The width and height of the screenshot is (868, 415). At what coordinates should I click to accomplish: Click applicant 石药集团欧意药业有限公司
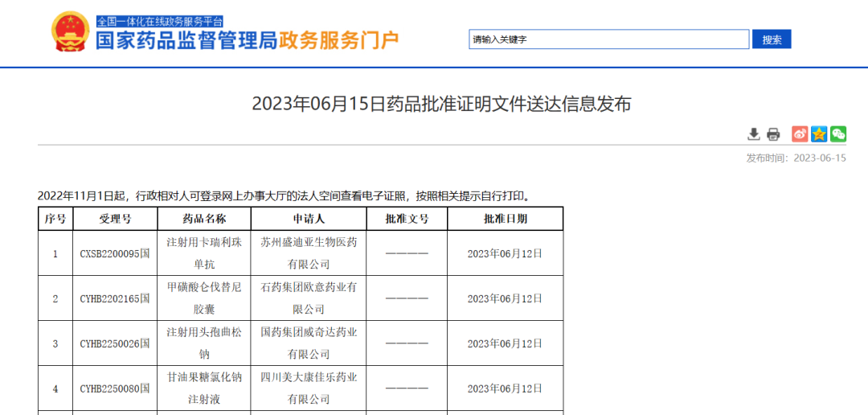point(309,298)
